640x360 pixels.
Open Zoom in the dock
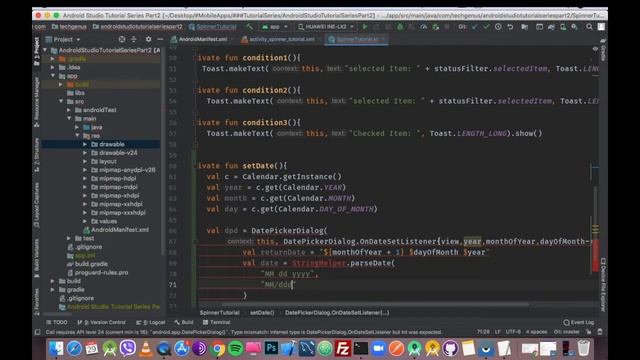coord(378,349)
